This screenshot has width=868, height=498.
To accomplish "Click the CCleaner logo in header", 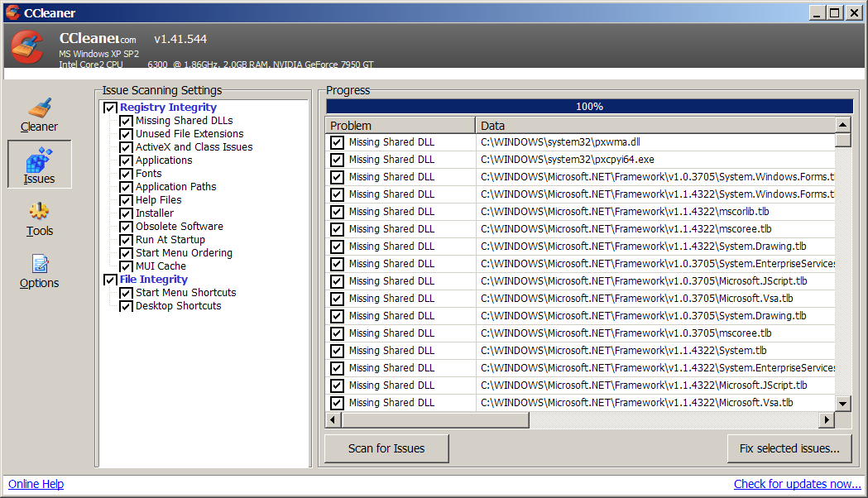I will (x=27, y=47).
